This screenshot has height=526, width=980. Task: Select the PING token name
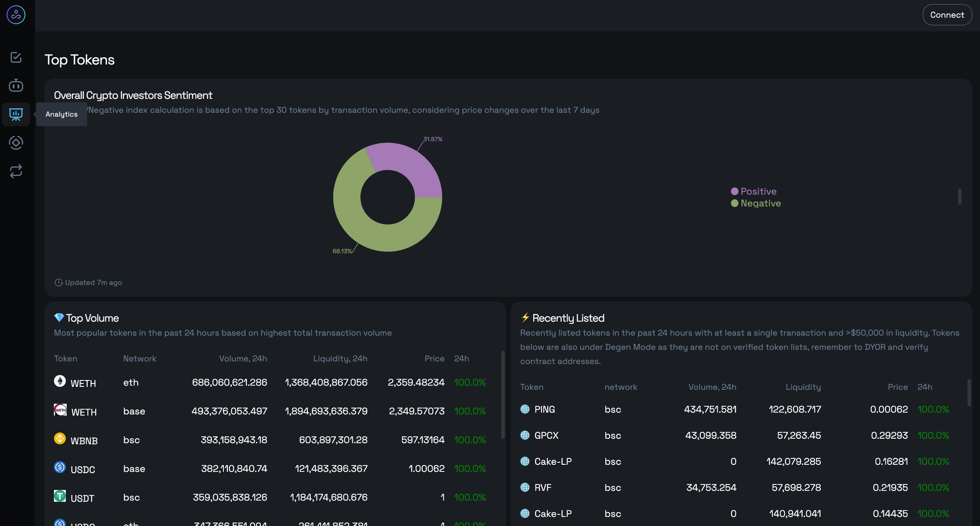coord(545,409)
